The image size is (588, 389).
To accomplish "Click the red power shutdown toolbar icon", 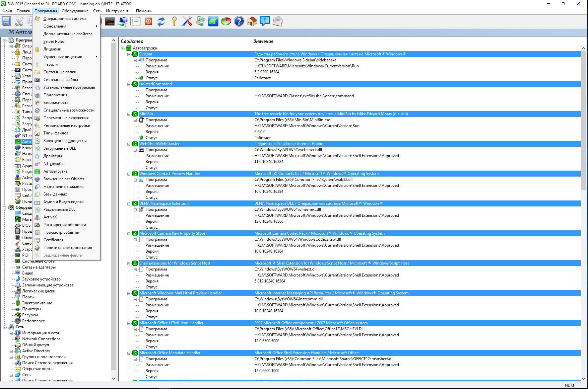I will pyautogui.click(x=148, y=22).
